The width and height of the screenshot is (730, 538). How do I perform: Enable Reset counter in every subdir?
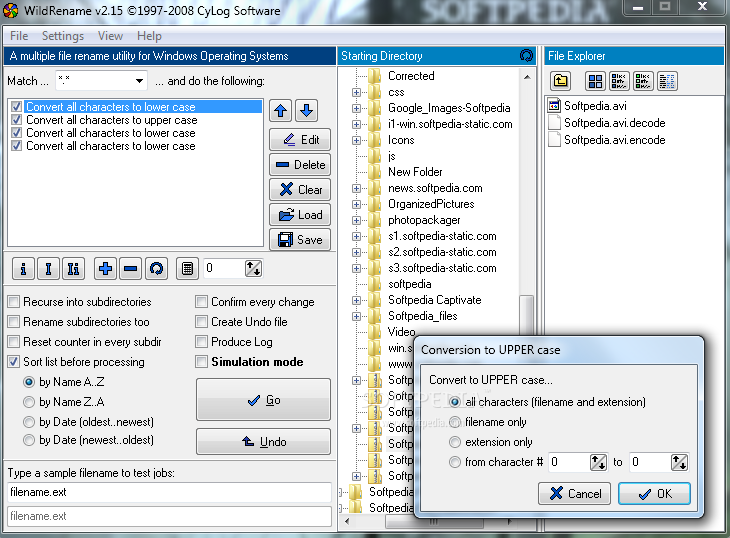pyautogui.click(x=14, y=342)
